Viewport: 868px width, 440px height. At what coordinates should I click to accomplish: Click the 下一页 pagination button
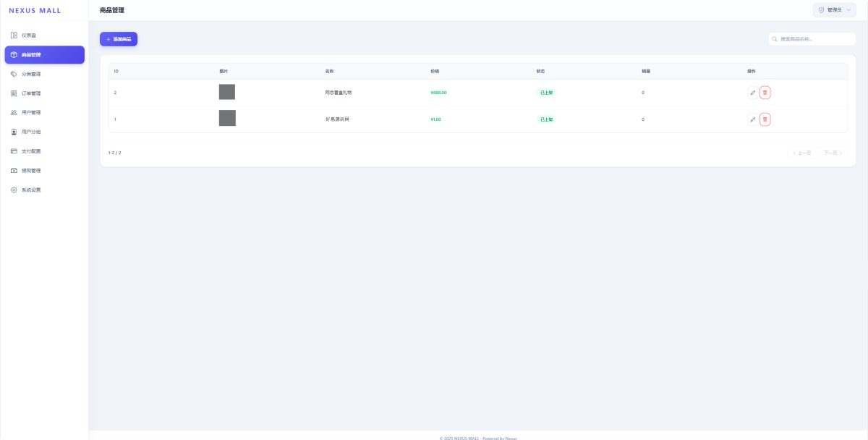pos(833,153)
